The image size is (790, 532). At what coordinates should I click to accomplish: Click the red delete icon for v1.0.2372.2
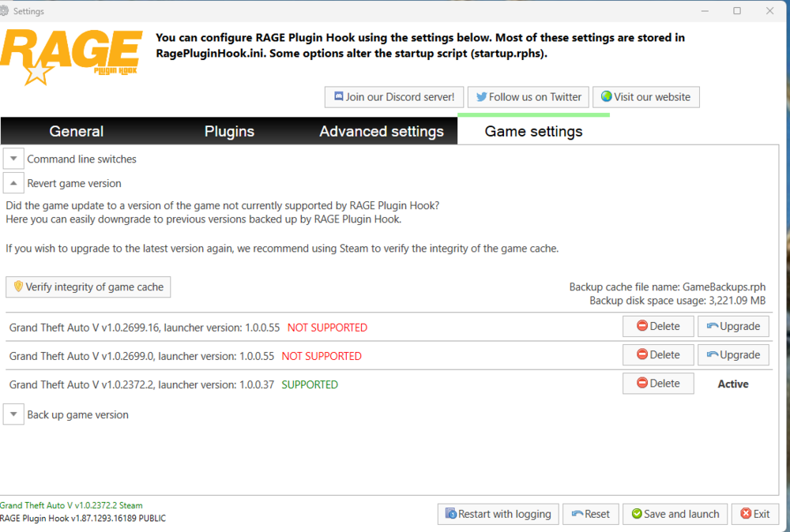[641, 383]
